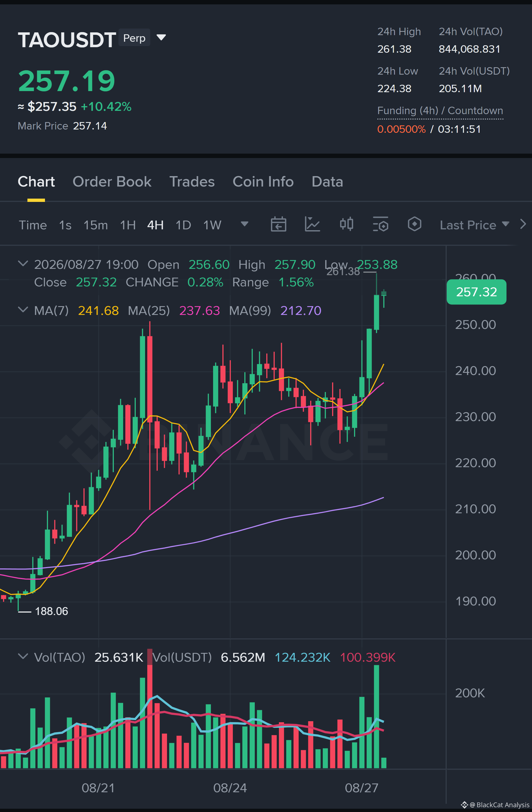Screen dimensions: 532x812
Task: Select the Time line chart mode
Action: click(33, 225)
